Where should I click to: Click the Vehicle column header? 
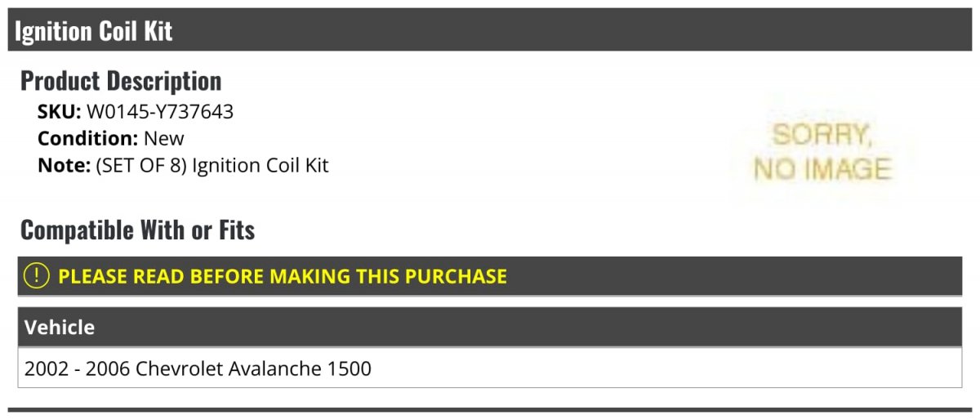point(490,328)
